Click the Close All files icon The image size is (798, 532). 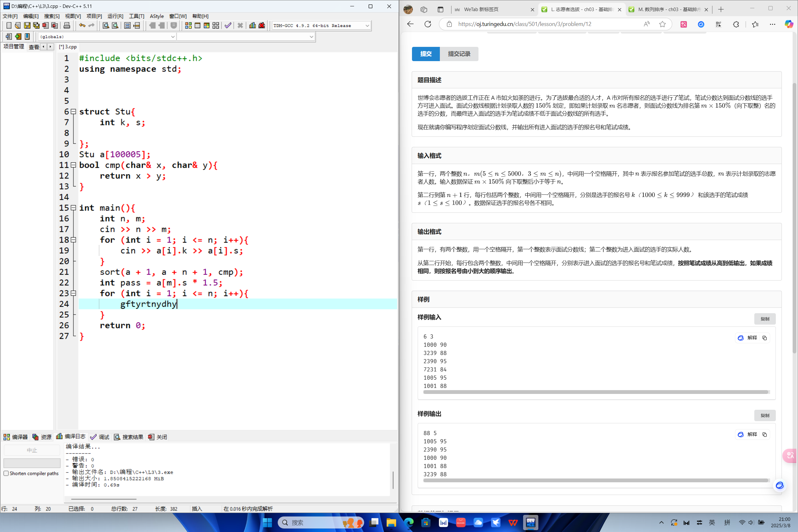click(x=54, y=25)
